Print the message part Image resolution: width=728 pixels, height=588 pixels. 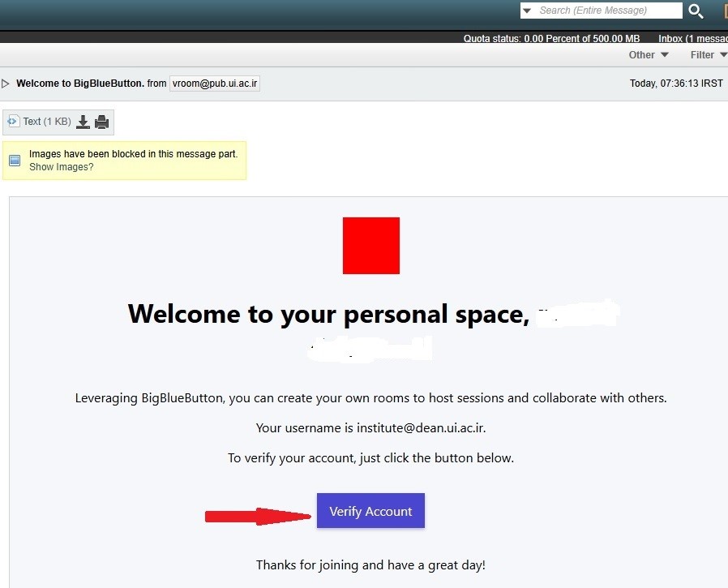click(101, 122)
